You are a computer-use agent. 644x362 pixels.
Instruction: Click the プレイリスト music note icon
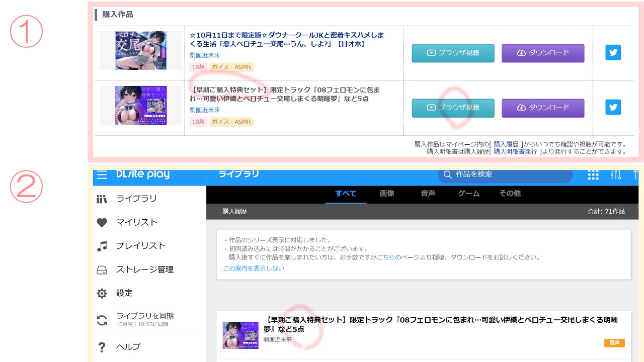pyautogui.click(x=102, y=246)
